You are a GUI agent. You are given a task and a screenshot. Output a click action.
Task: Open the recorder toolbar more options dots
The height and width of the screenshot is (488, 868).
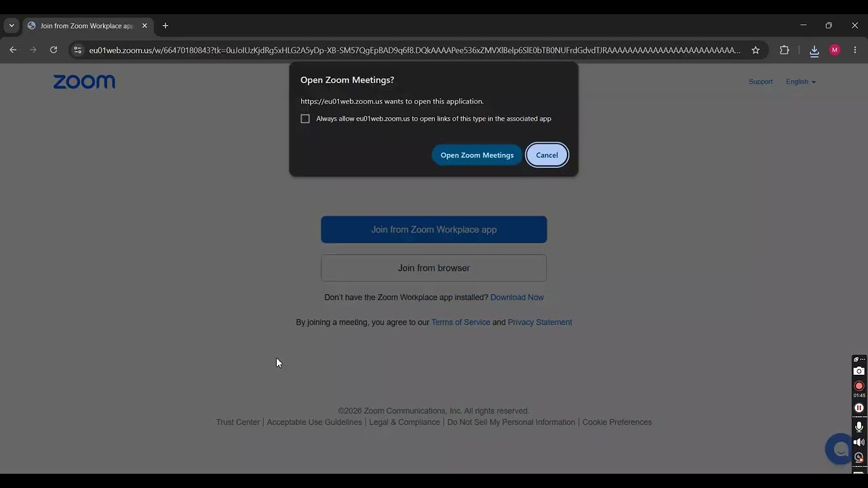863,359
